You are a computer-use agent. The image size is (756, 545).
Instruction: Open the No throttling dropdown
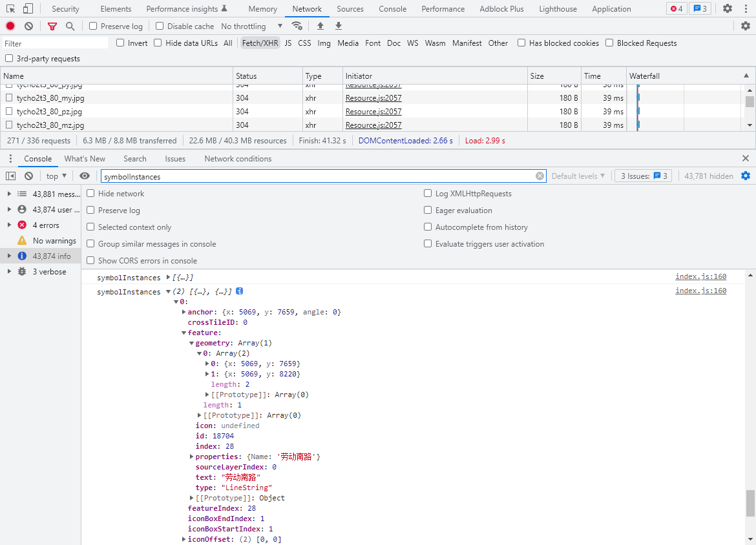pos(252,26)
